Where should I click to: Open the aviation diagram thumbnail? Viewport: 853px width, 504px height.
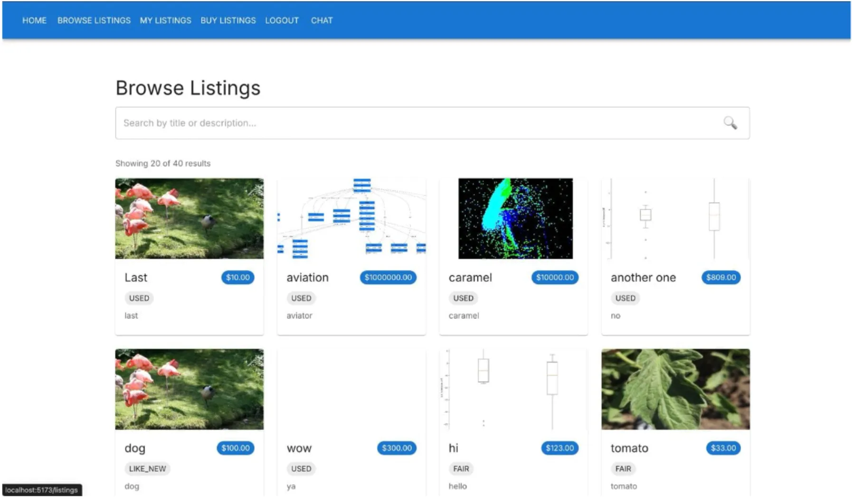[351, 218]
